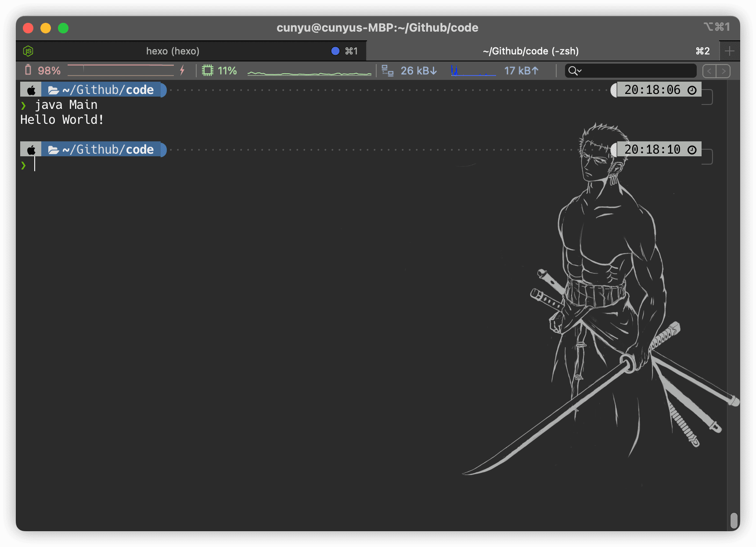Go to next search result arrow
756x547 pixels.
[724, 71]
